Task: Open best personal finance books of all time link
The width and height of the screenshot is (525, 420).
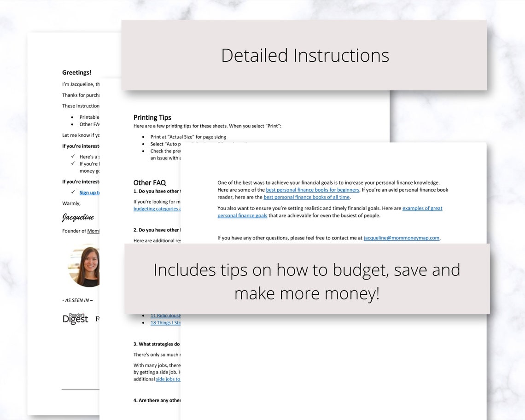Action: click(306, 197)
